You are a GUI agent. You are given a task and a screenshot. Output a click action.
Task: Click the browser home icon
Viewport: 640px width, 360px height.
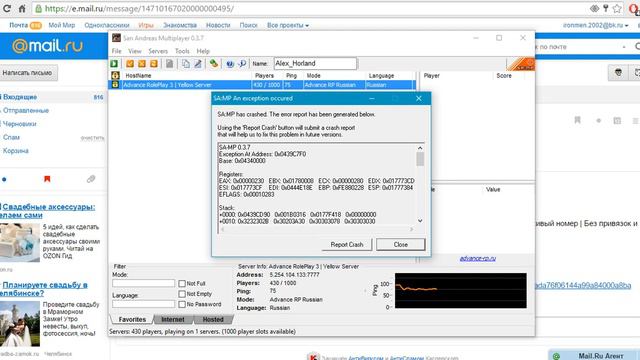coord(22,8)
